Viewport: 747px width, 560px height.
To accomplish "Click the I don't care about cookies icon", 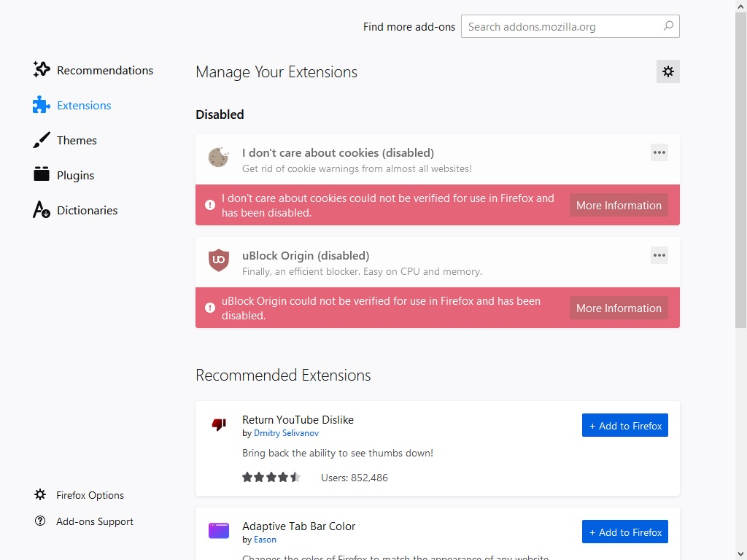I will tap(219, 157).
